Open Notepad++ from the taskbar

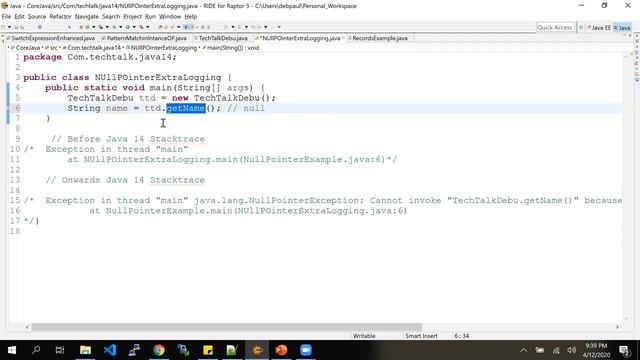click(x=232, y=350)
